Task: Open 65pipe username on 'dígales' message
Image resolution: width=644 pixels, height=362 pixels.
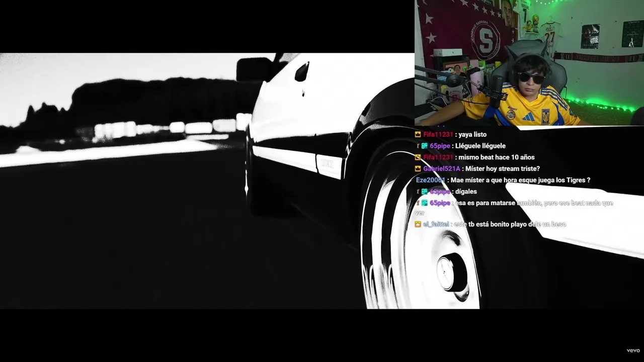Action: tap(440, 192)
